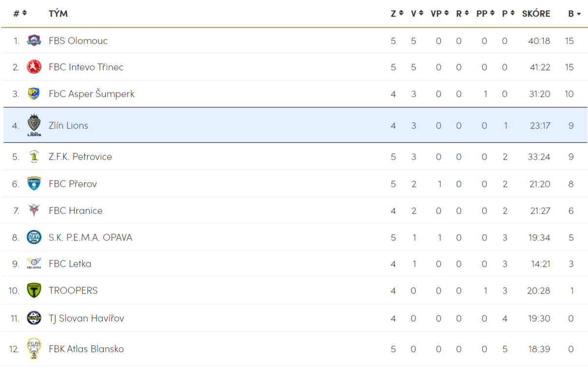Sort standings by B points column
This screenshot has width=588, height=370.
(x=574, y=14)
